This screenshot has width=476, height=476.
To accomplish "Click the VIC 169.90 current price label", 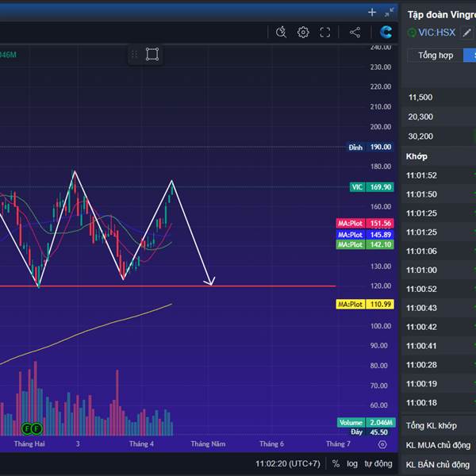I will point(372,187).
